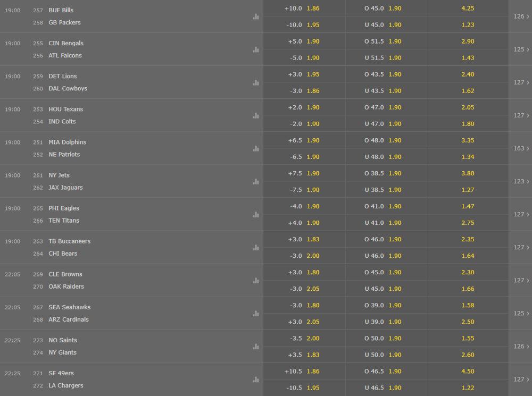Show stats chart for Browns vs Raiders
The image size is (532, 396).
point(256,280)
